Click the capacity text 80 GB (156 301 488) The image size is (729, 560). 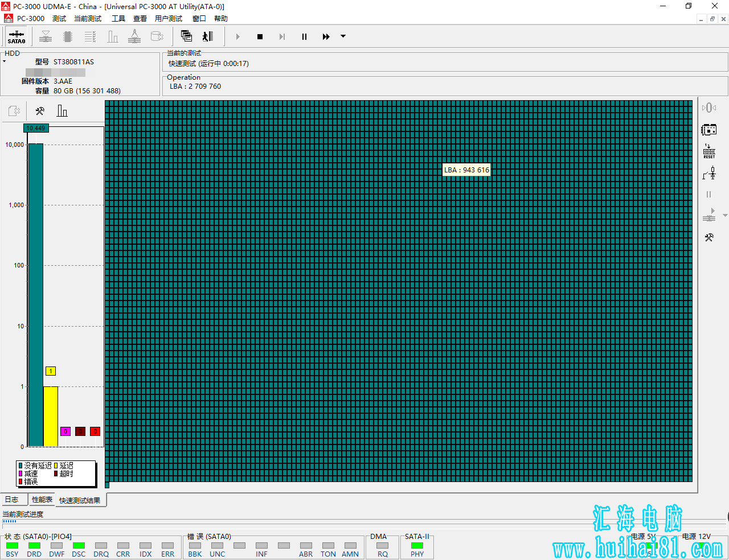pyautogui.click(x=87, y=90)
